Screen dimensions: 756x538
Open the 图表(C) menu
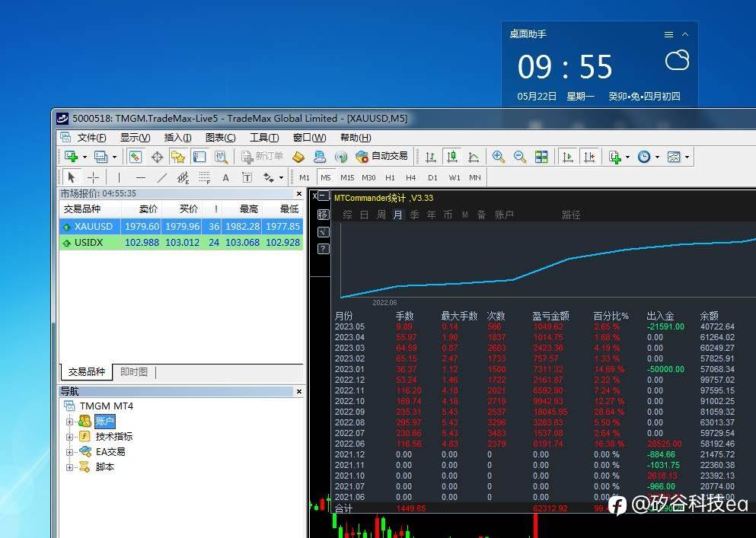click(x=220, y=138)
